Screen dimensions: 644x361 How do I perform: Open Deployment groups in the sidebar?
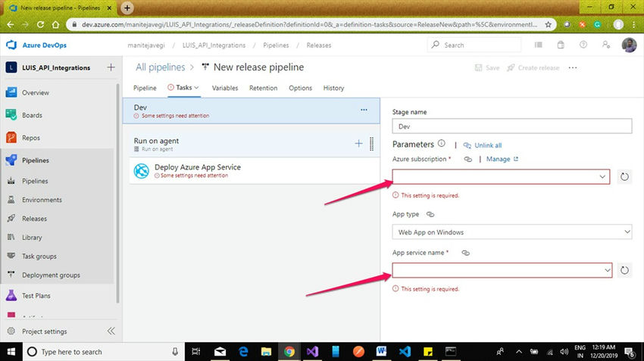pos(51,275)
